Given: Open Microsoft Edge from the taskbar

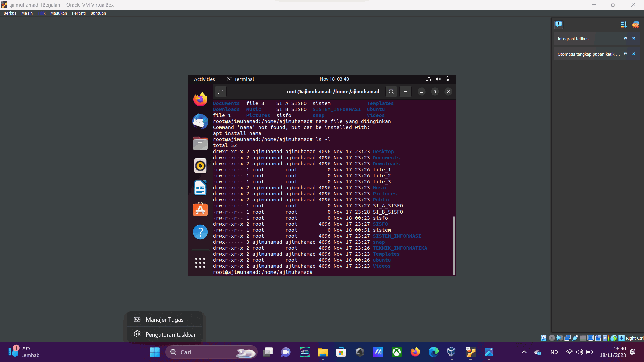Looking at the screenshot, I should coord(433,352).
